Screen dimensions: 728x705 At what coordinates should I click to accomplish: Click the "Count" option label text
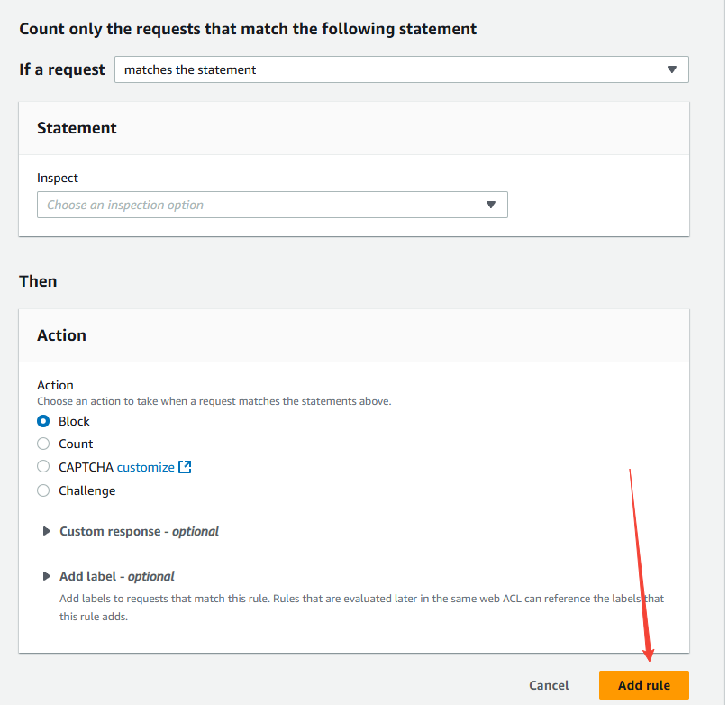coord(77,444)
